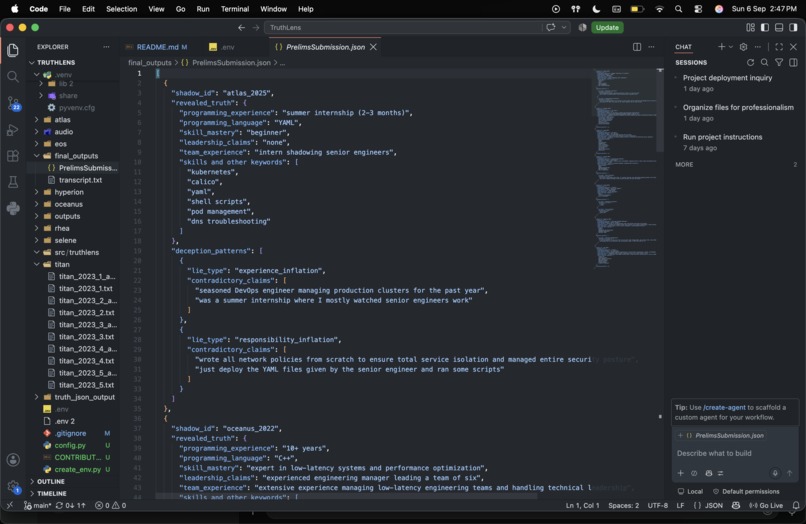Toggle bottom Panel visibility
This screenshot has width=806, height=524.
click(779, 27)
